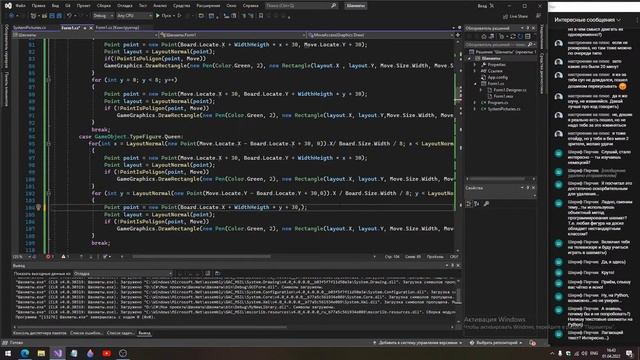Expand the SystemPictures.cs node in Solution Explorer
The height and width of the screenshot is (360, 640).
[475, 109]
